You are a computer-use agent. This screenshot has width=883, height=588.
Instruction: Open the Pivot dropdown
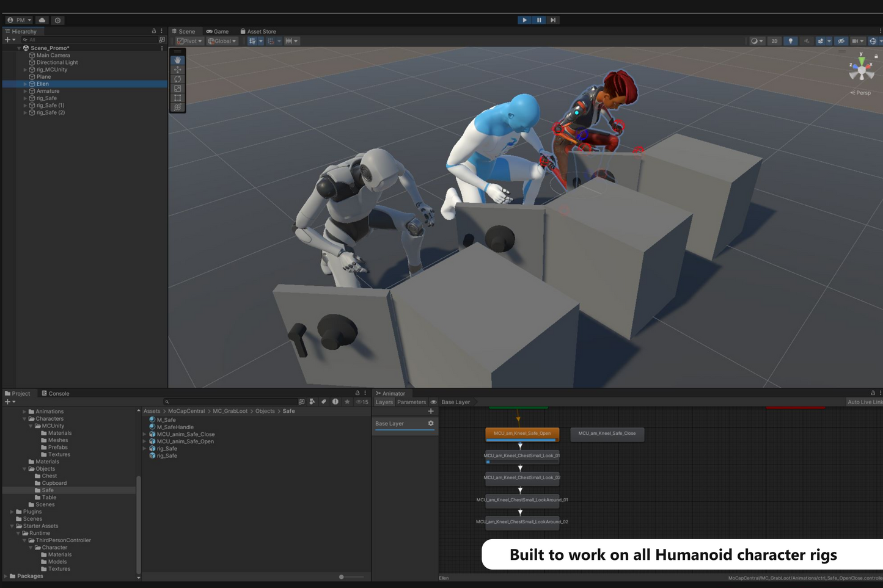tap(189, 42)
